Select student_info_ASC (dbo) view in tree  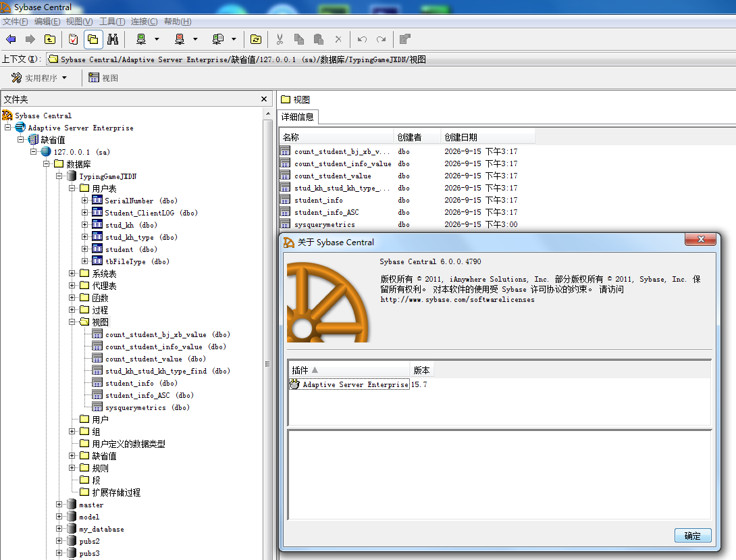149,395
